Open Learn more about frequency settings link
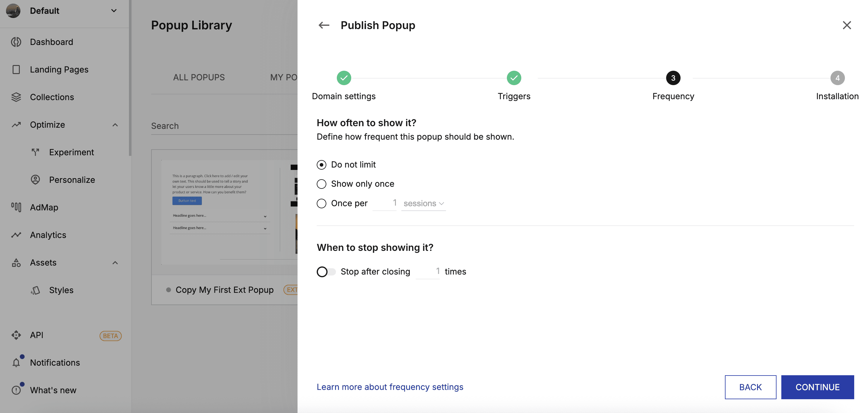 [x=390, y=387]
